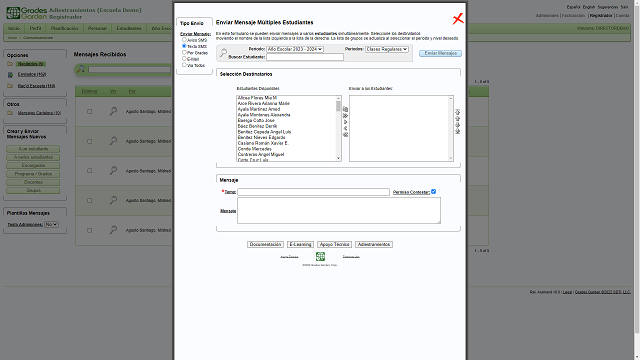Click the Grades Garden logo in dialog footer

point(320,256)
